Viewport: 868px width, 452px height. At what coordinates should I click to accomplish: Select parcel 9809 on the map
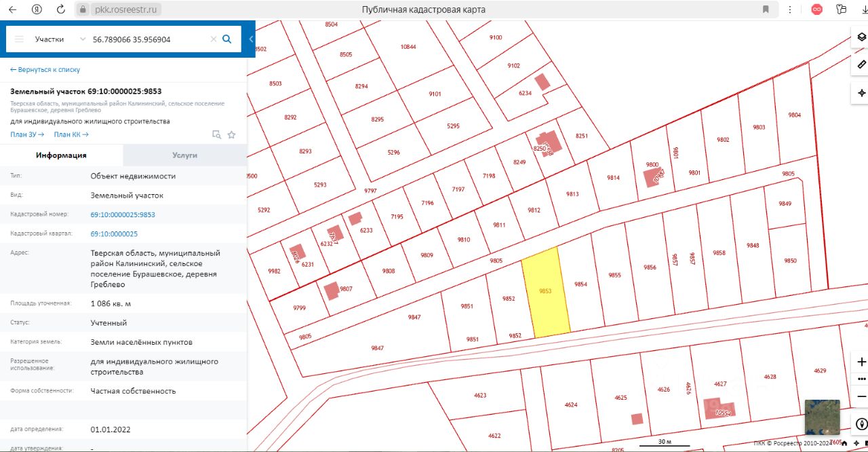click(427, 255)
